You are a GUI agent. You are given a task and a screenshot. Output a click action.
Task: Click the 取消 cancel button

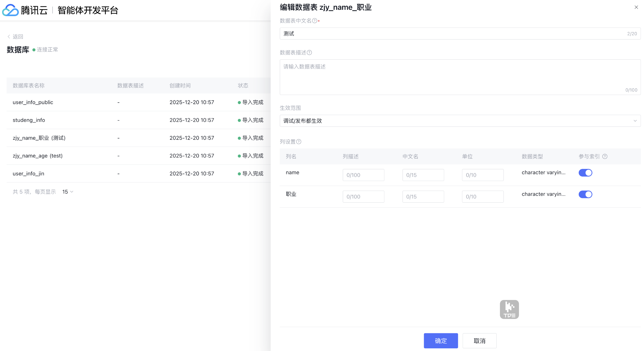[x=479, y=341]
